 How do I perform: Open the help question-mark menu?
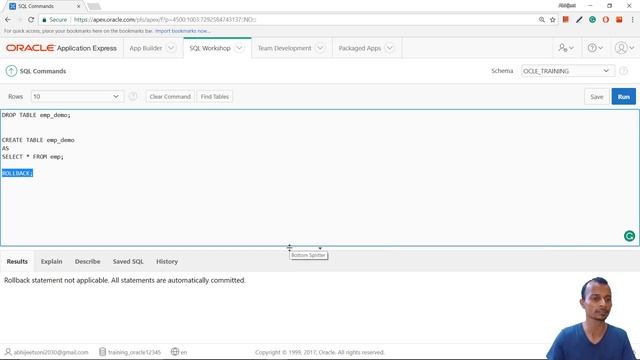tap(595, 48)
